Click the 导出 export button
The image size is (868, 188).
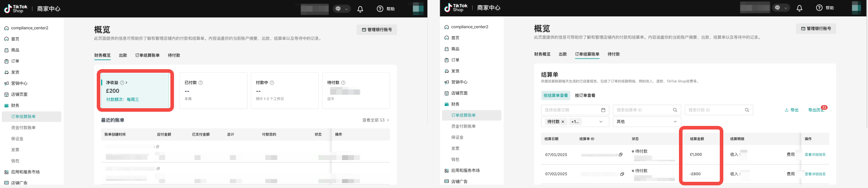tap(791, 110)
